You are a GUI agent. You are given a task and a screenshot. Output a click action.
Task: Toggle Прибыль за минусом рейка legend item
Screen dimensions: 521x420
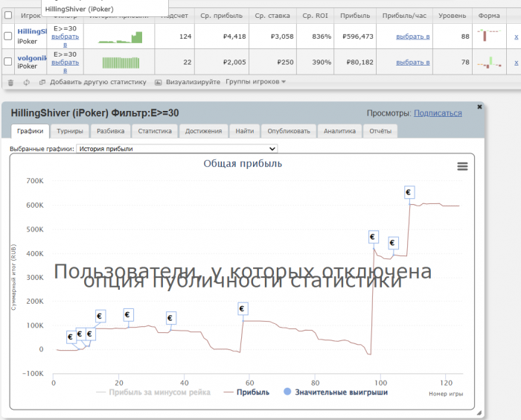pyautogui.click(x=153, y=392)
